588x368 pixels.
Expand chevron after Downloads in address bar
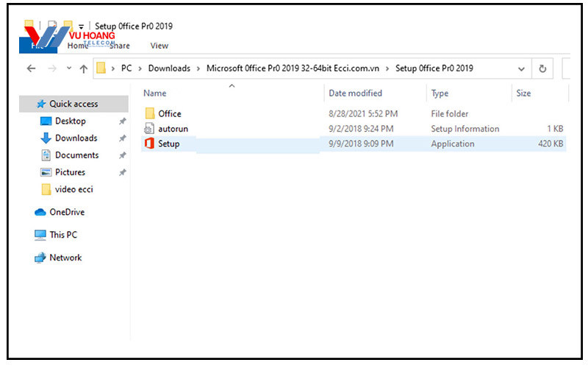pos(198,68)
